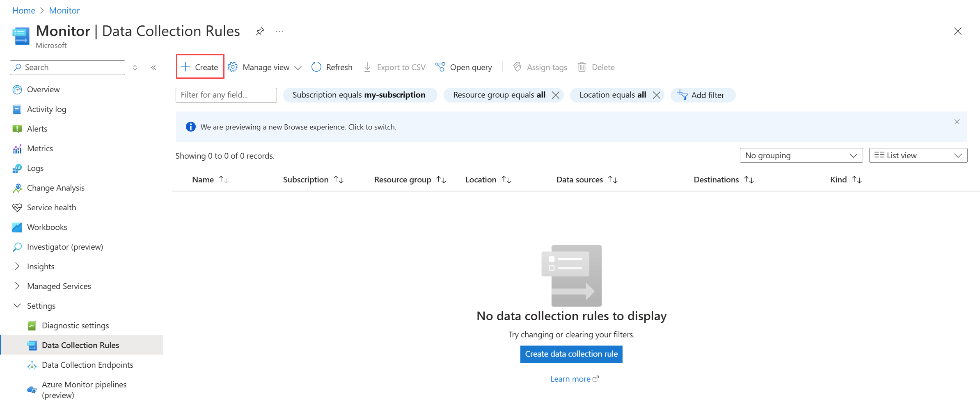The image size is (980, 405).
Task: Sort by Resource group column
Action: pyautogui.click(x=410, y=180)
